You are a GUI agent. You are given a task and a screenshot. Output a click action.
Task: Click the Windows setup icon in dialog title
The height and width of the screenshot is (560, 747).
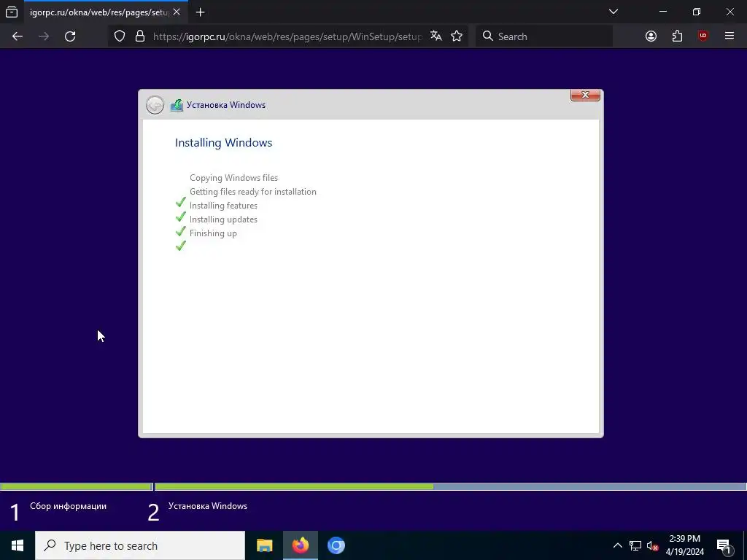177,105
